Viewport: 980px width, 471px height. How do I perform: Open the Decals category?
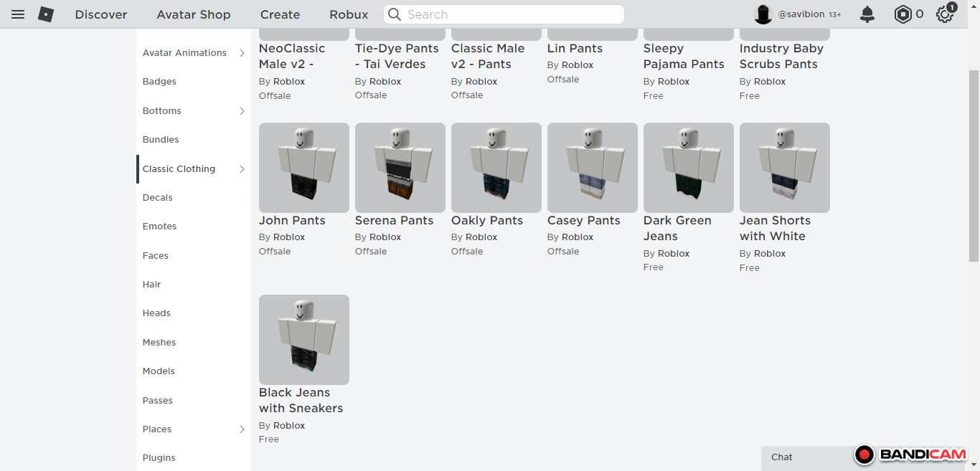click(158, 198)
